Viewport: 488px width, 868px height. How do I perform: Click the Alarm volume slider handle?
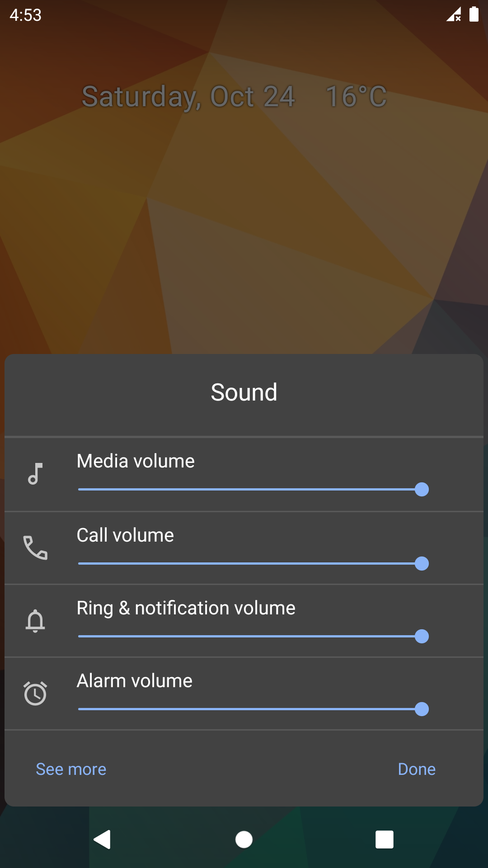(422, 709)
